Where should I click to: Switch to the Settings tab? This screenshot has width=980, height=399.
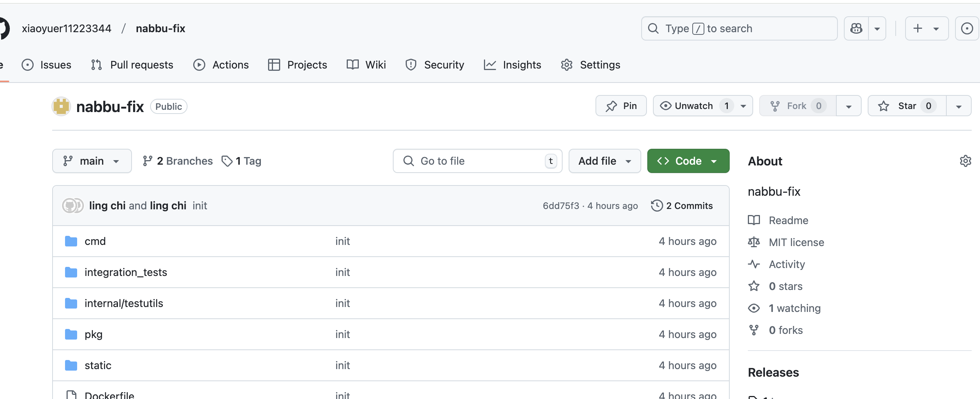click(x=591, y=65)
